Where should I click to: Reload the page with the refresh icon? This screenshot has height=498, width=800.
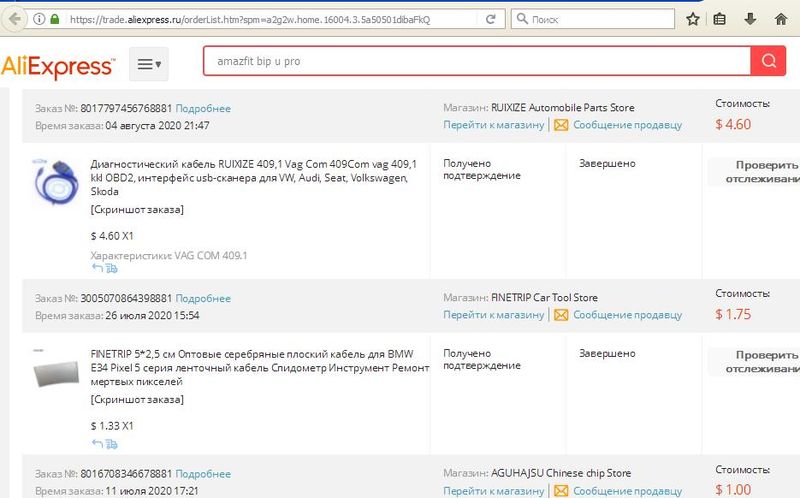pos(490,19)
